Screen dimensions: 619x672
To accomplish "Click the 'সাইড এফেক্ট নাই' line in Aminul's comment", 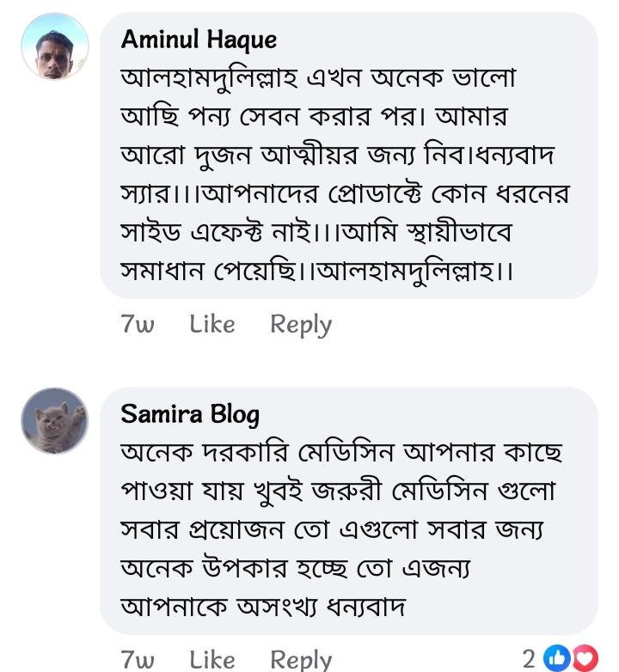I will pyautogui.click(x=317, y=233).
